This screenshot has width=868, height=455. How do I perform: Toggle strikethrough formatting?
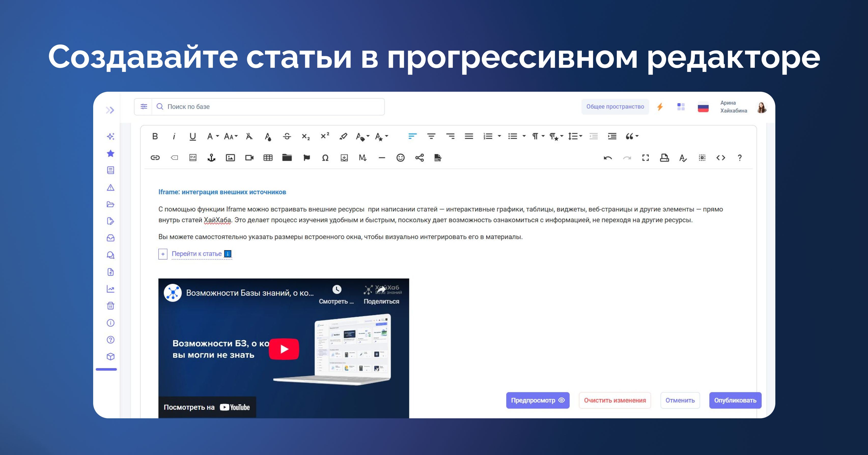pos(287,136)
